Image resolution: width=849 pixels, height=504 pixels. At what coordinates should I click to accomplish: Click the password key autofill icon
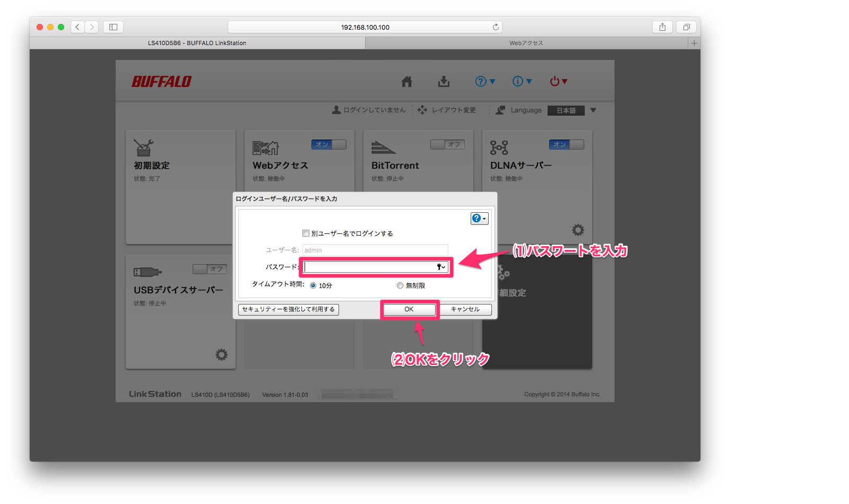(441, 267)
